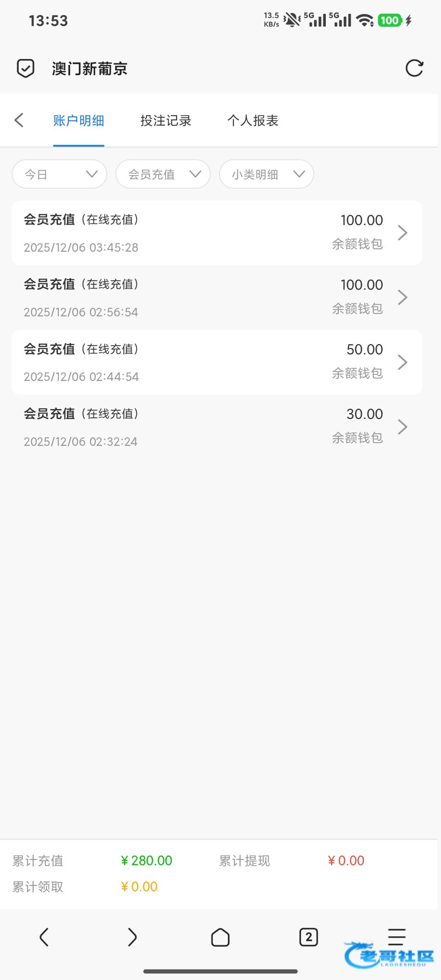Open the 30.00 recharge record chevron
The width and height of the screenshot is (441, 980).
coord(403,427)
